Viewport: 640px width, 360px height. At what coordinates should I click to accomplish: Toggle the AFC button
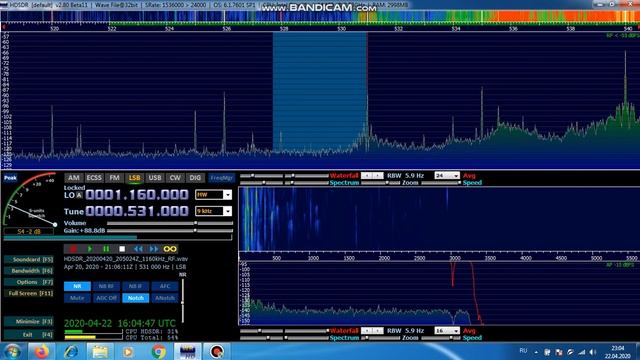[165, 286]
